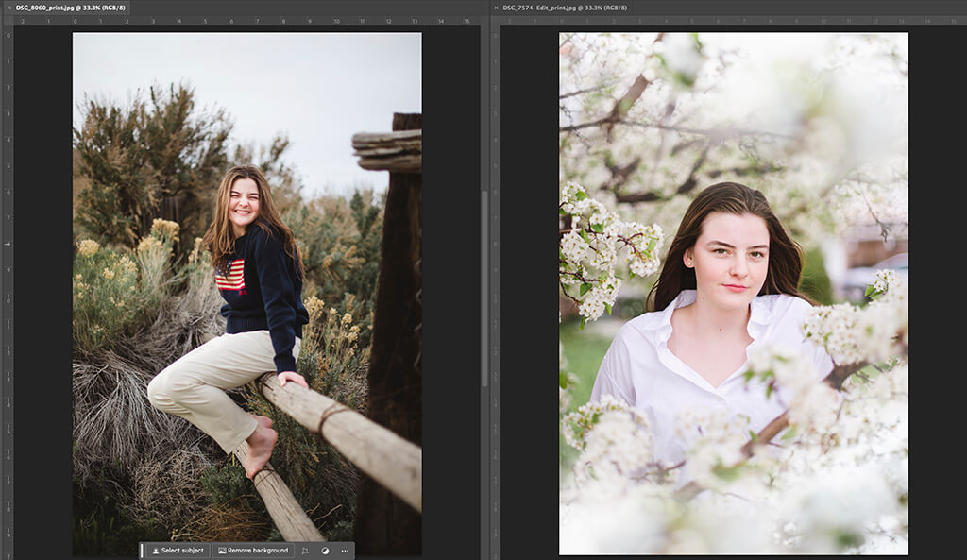The image size is (967, 560).
Task: Click the Select subject button
Action: (x=179, y=550)
